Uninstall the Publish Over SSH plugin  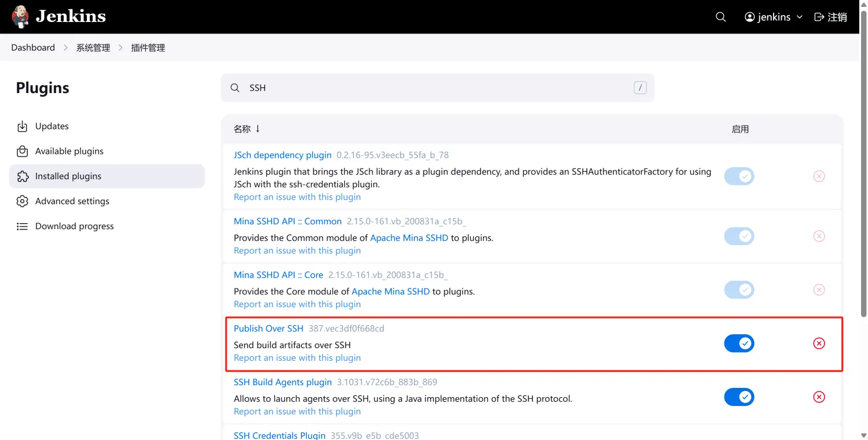tap(819, 343)
